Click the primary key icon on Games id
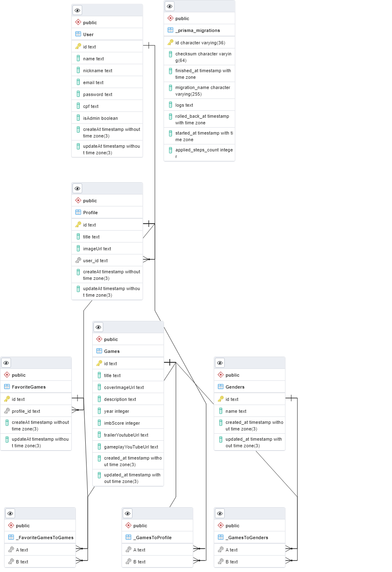This screenshot has height=572, width=392. pyautogui.click(x=99, y=363)
